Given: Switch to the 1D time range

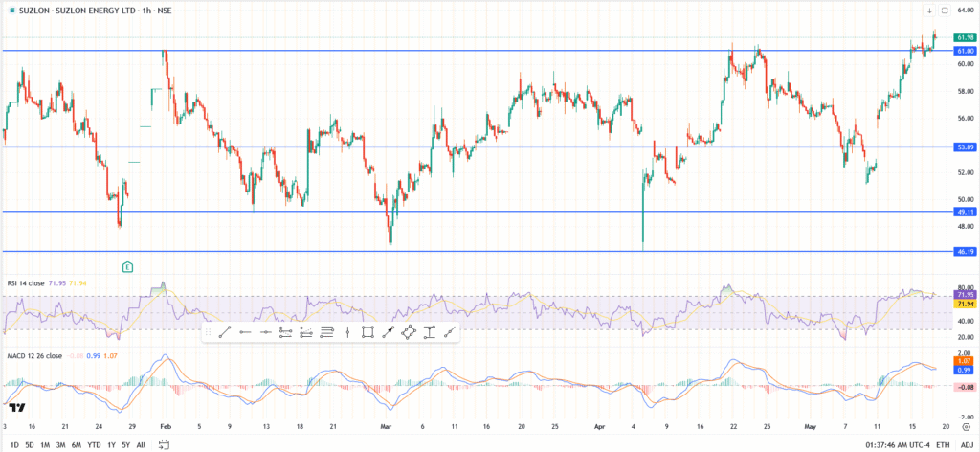Looking at the screenshot, I should point(13,445).
